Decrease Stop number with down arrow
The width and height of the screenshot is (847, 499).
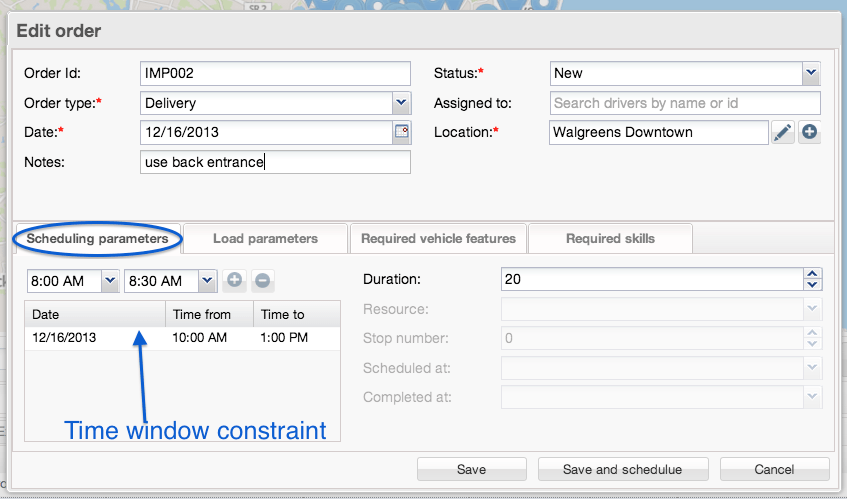coord(812,343)
